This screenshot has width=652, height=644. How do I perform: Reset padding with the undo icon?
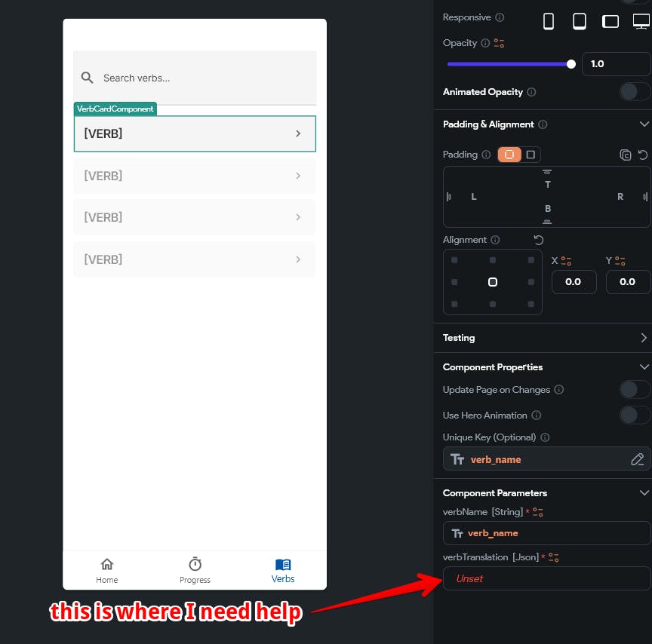coord(643,155)
